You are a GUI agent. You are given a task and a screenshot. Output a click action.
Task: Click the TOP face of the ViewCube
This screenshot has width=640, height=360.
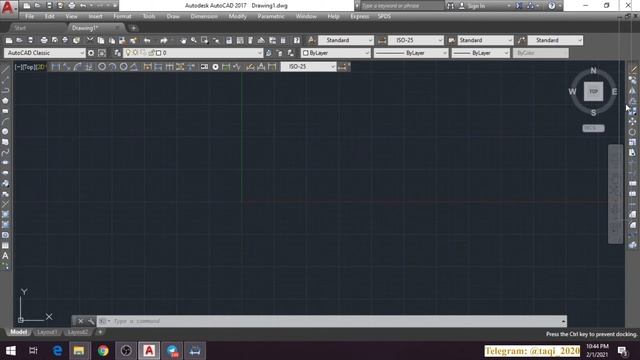point(593,91)
